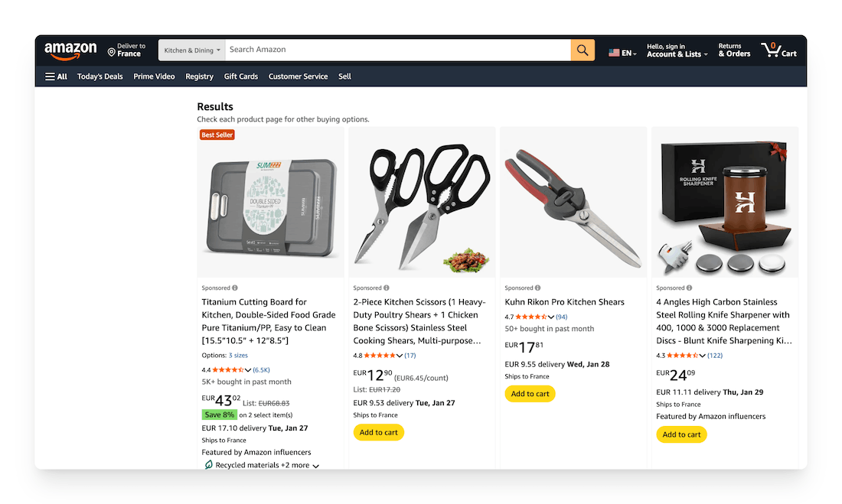Select Customer Service in the navigation bar

pyautogui.click(x=298, y=76)
